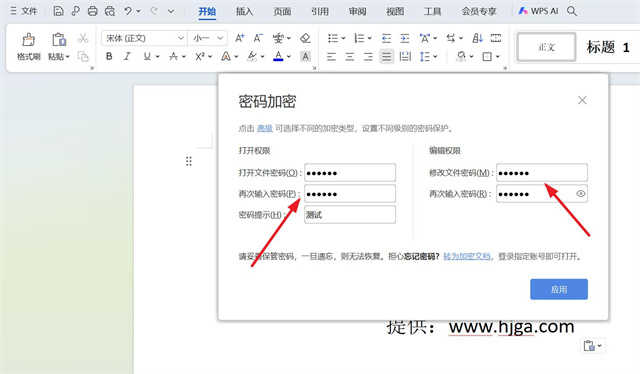Click the Clear Formatting eraser icon

point(305,38)
